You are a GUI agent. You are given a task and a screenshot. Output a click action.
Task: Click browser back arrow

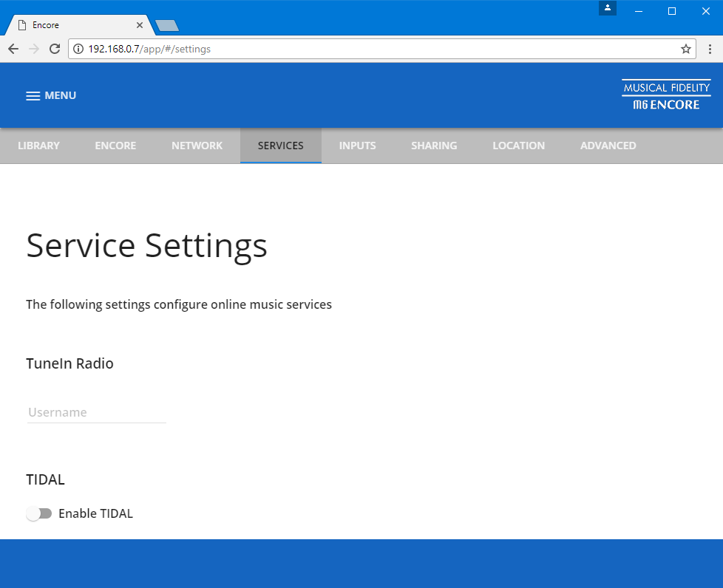click(13, 49)
